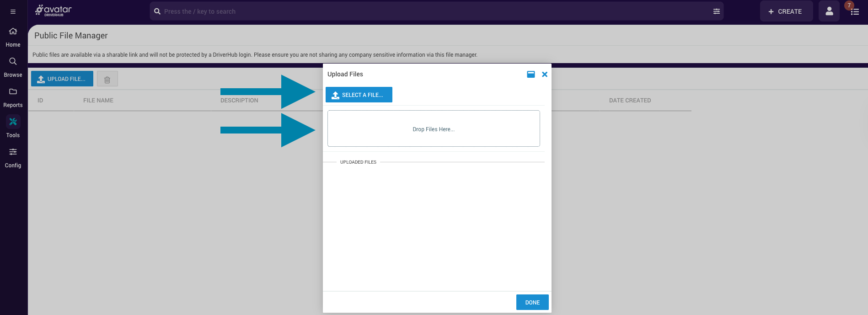Select the Tools sidebar icon
The width and height of the screenshot is (868, 315).
13,122
